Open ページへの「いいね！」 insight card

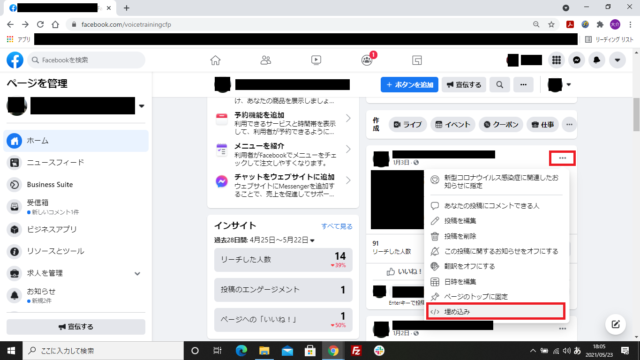click(x=283, y=320)
